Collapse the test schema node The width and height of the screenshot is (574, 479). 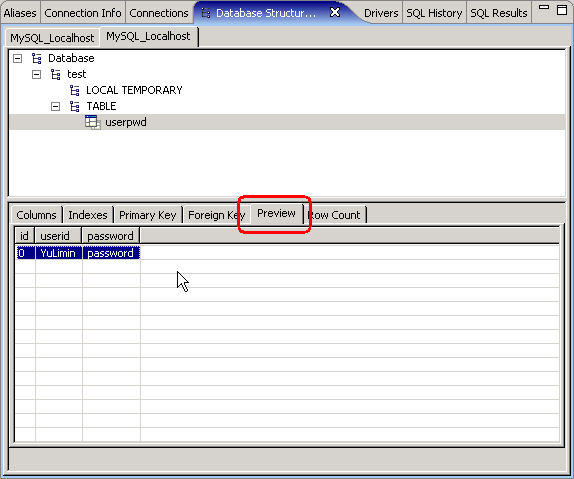click(36, 75)
